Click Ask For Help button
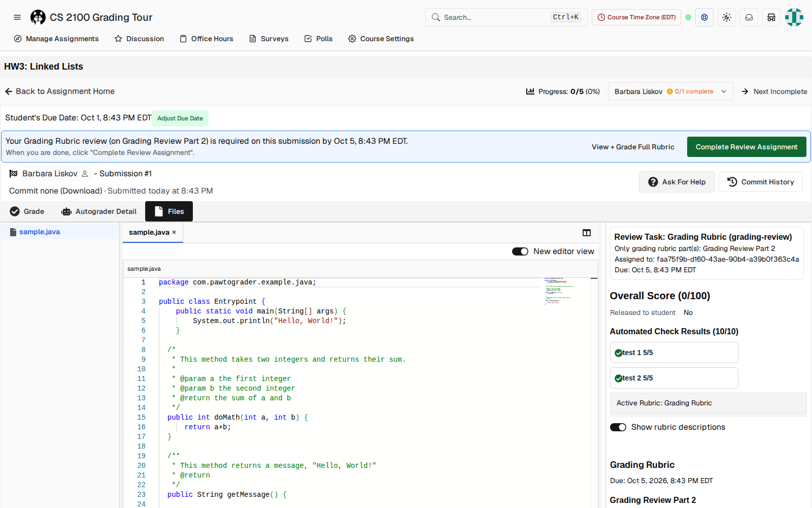 point(677,182)
